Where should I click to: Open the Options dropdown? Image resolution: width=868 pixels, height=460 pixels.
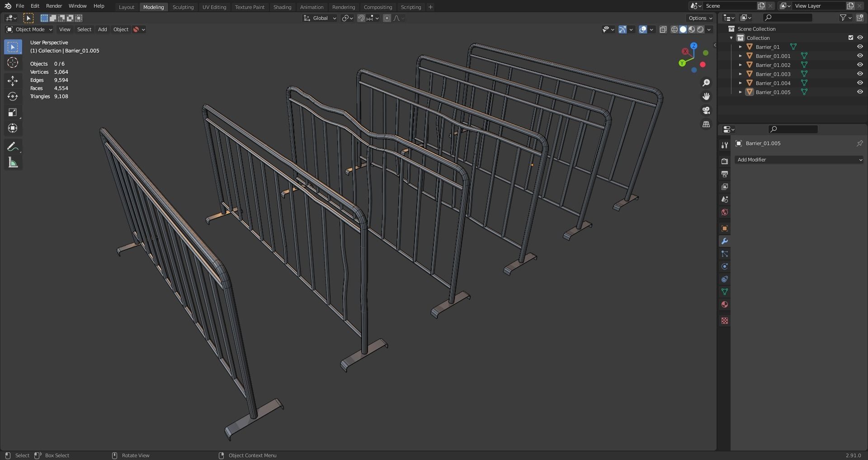click(700, 18)
